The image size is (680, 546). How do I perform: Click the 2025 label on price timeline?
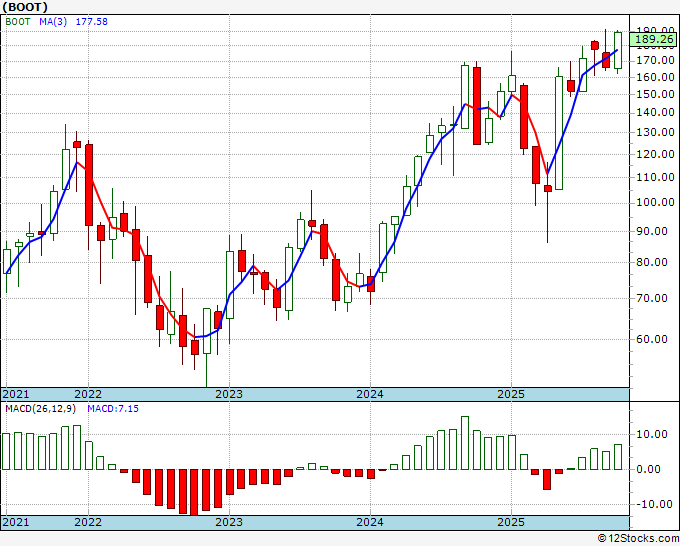click(x=511, y=394)
